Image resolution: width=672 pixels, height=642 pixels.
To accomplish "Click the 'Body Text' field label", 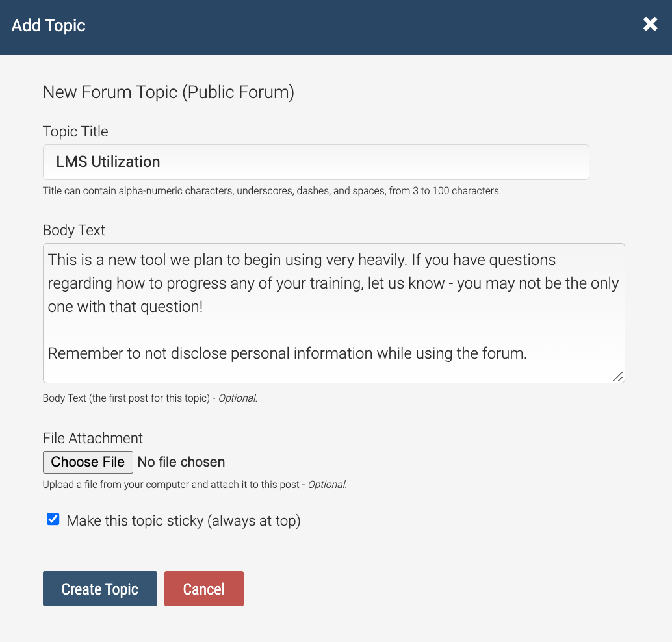I will 73,230.
